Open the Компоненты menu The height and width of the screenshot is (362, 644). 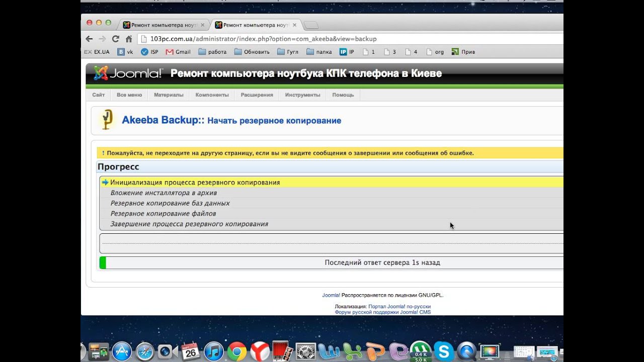click(x=212, y=95)
